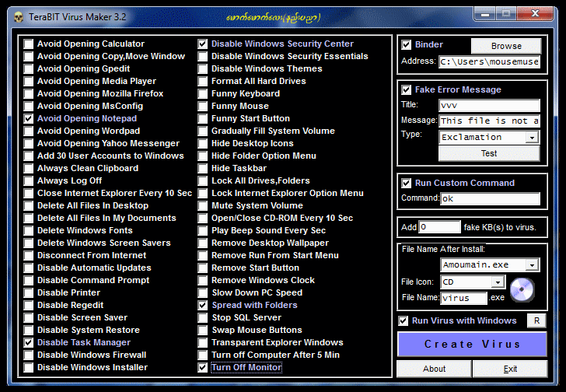Check Stop SQL Server option

202,317
